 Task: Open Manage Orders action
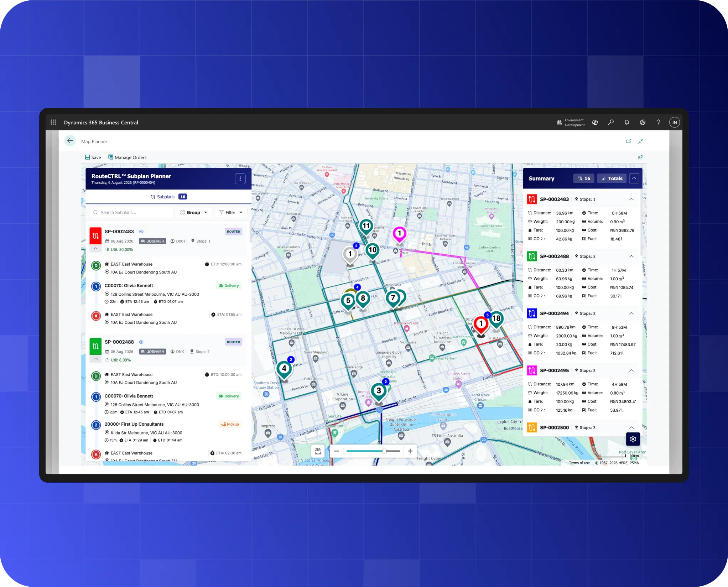(x=127, y=157)
